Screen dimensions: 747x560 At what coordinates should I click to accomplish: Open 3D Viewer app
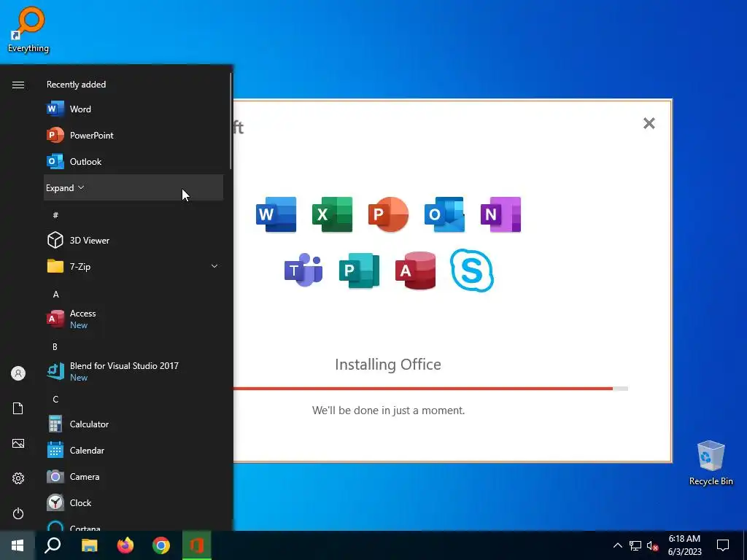click(133, 241)
